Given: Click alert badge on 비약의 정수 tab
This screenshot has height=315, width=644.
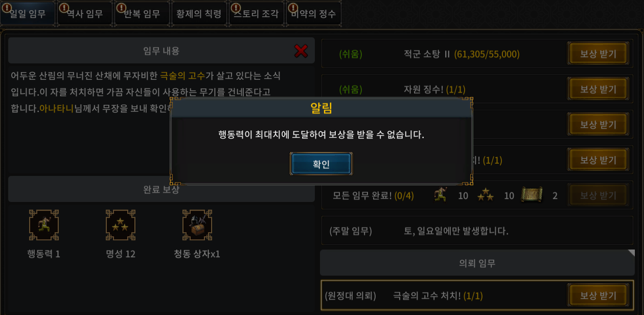Looking at the screenshot, I should [293, 7].
